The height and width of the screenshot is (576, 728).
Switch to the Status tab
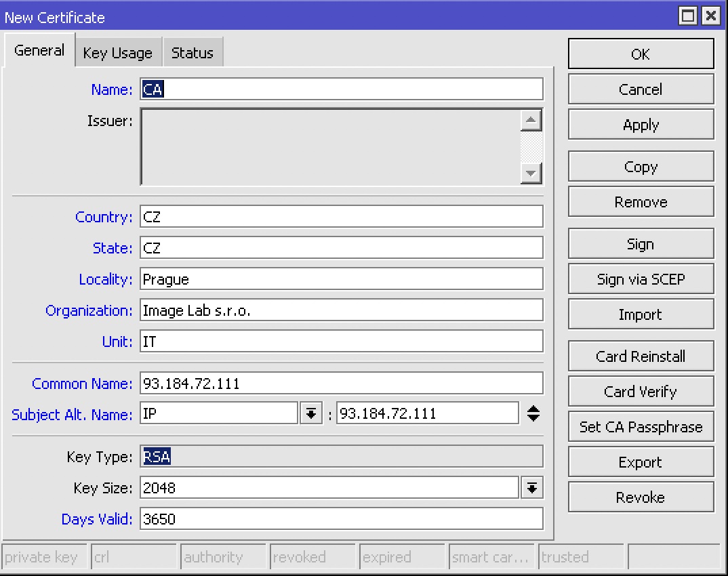pyautogui.click(x=193, y=53)
